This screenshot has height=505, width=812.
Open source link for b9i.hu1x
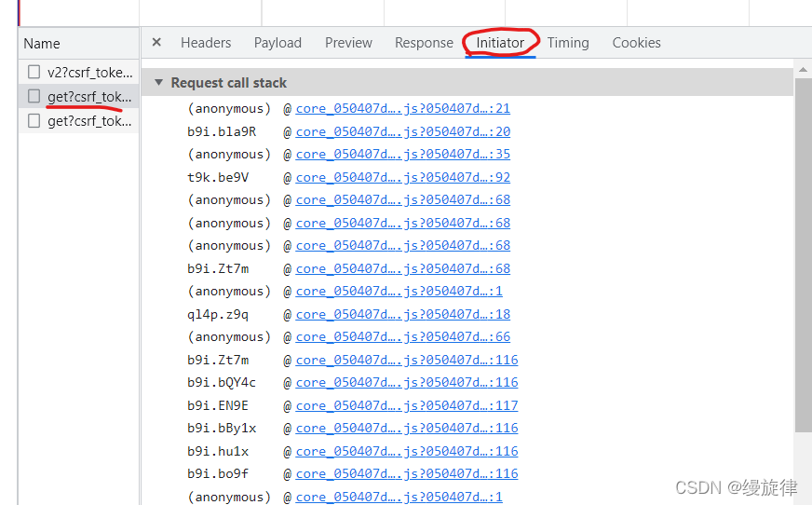pos(407,451)
